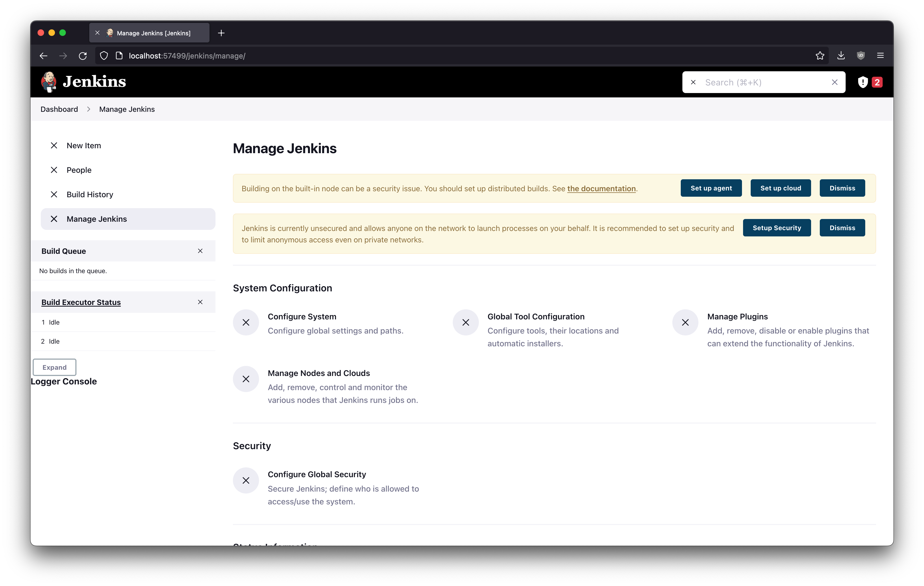Click the Manage Nodes and Clouds icon
924x586 pixels.
click(x=246, y=379)
